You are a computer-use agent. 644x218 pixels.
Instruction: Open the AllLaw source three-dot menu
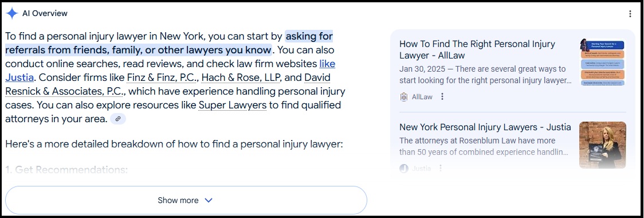point(442,96)
